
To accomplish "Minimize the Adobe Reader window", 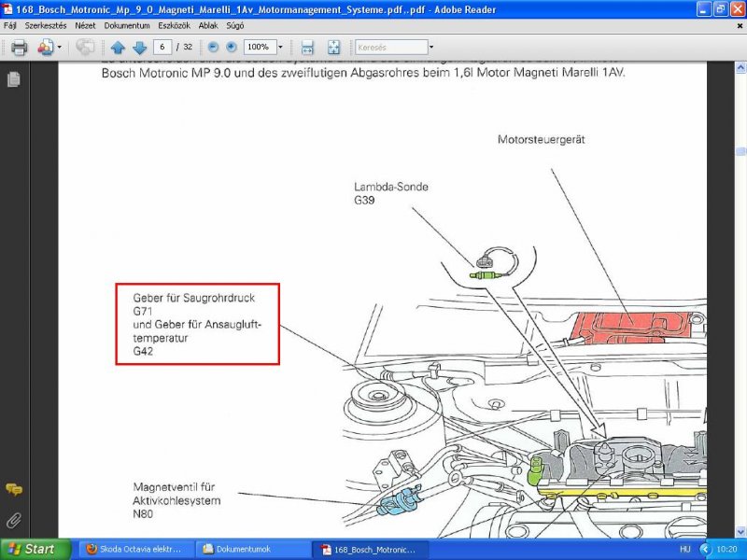I will point(704,9).
